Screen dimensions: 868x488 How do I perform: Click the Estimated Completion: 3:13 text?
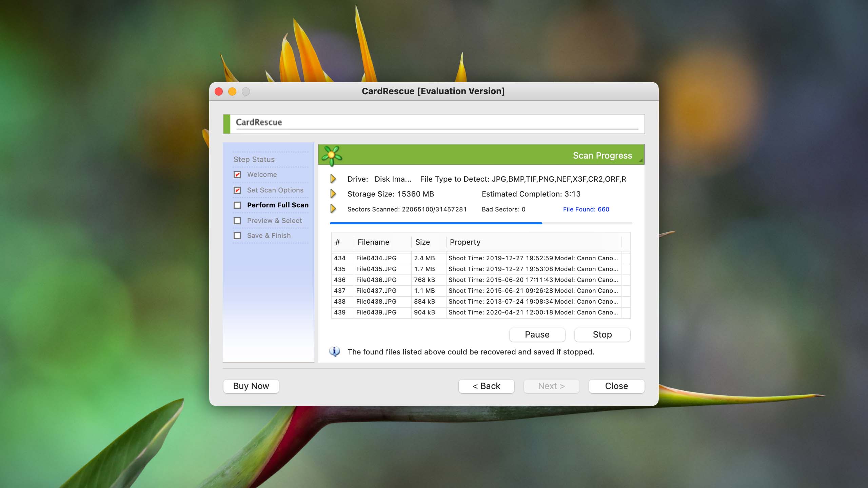(x=531, y=194)
